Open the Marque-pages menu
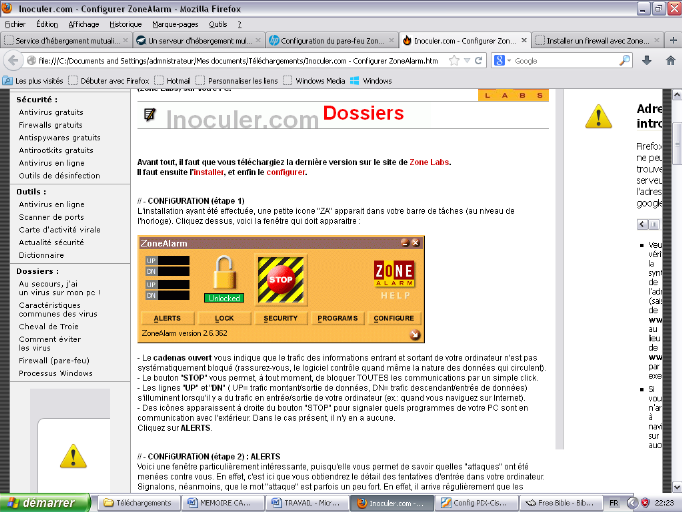682x512 pixels. pyautogui.click(x=175, y=24)
